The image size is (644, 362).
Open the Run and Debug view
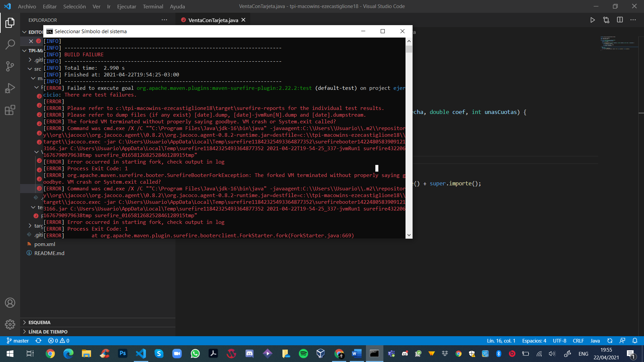click(10, 88)
